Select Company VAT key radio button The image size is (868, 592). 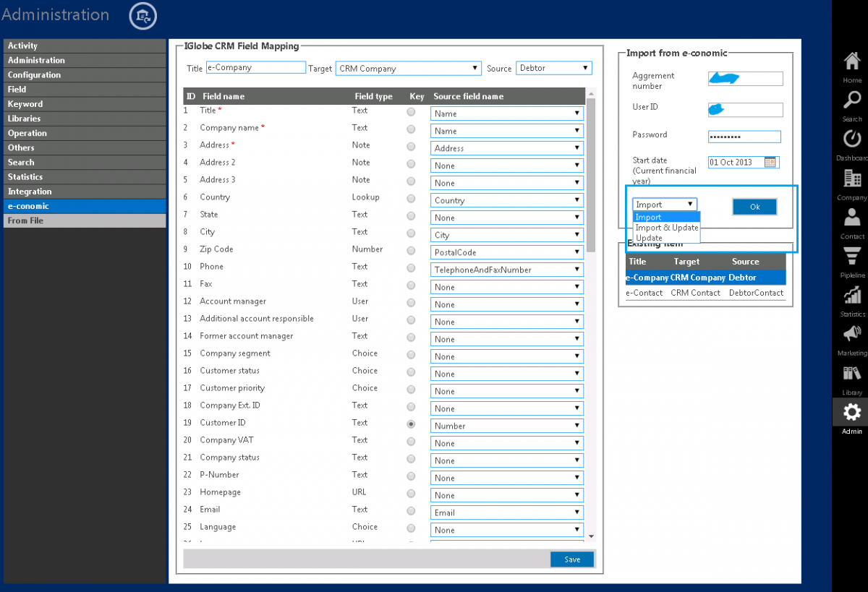click(411, 442)
